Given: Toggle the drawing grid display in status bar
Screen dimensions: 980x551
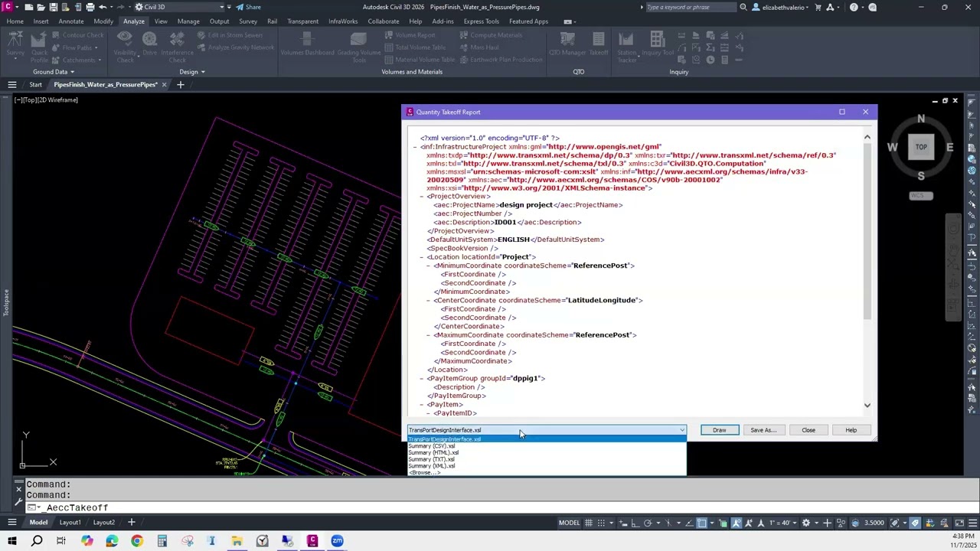Looking at the screenshot, I should click(x=589, y=523).
